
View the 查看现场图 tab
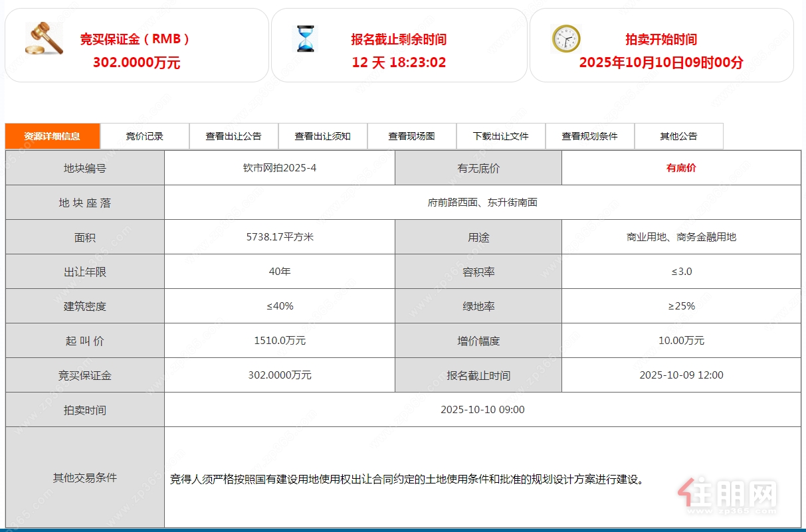click(412, 136)
